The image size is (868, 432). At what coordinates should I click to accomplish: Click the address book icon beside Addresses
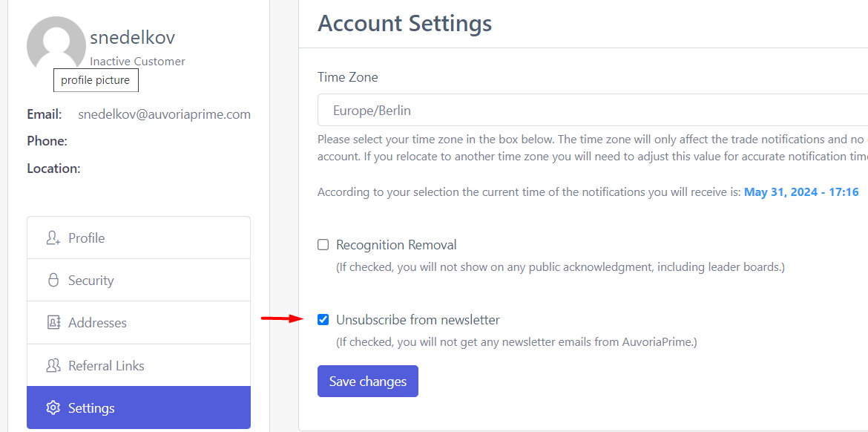pos(53,323)
